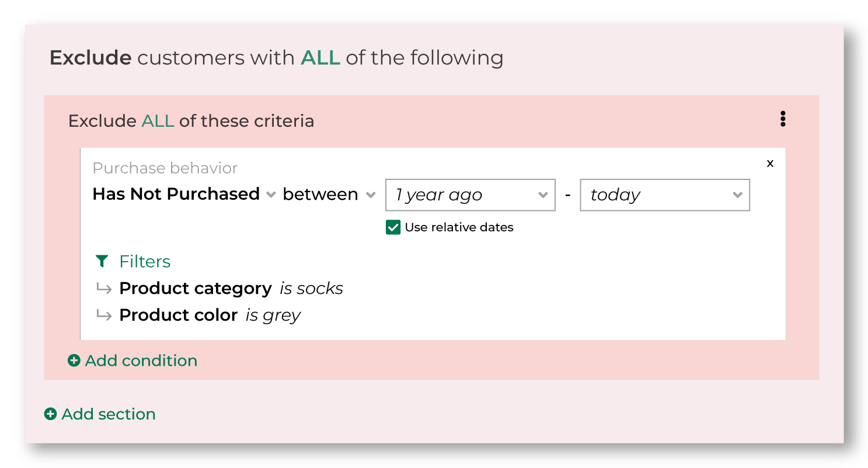Open the 1 year ago start date dropdown
868x468 pixels.
click(x=470, y=195)
